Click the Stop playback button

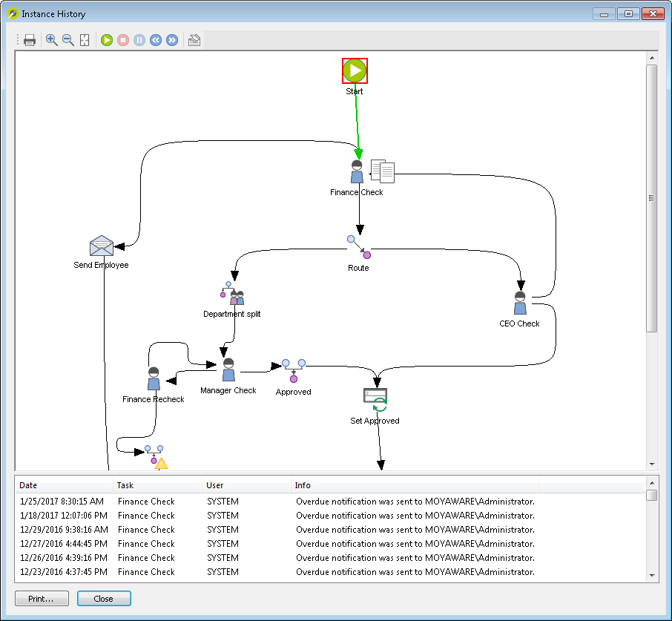point(123,40)
